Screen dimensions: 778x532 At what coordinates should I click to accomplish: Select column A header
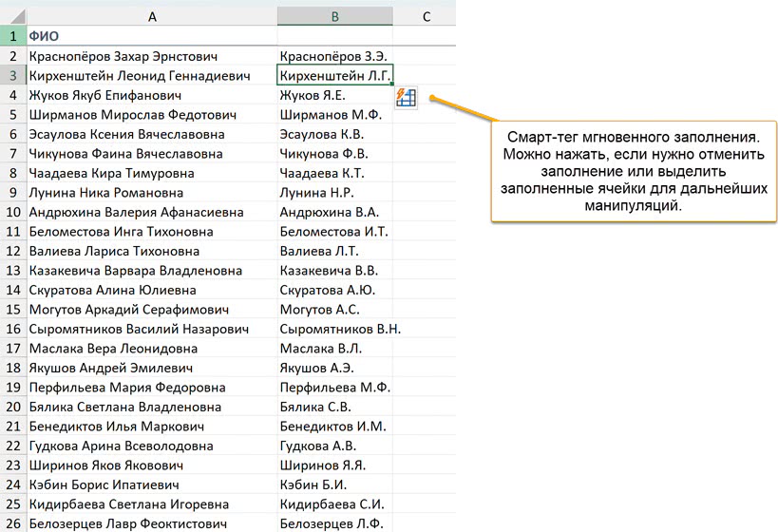[x=152, y=16]
